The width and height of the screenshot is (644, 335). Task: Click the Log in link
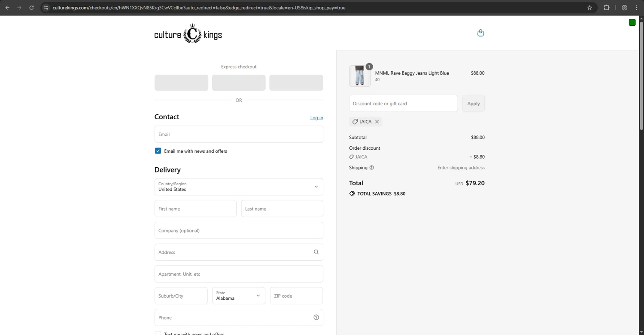pyautogui.click(x=317, y=118)
